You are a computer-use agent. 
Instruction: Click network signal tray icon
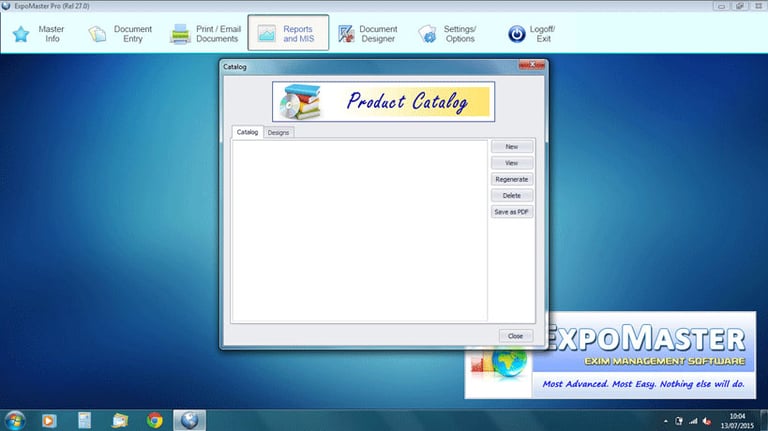click(x=693, y=421)
